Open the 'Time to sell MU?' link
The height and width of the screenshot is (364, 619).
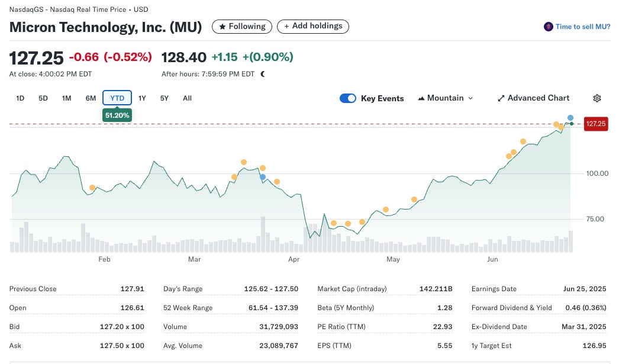[583, 27]
